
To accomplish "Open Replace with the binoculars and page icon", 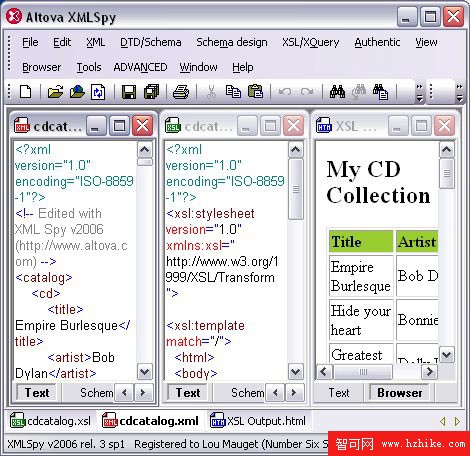I will point(380,92).
